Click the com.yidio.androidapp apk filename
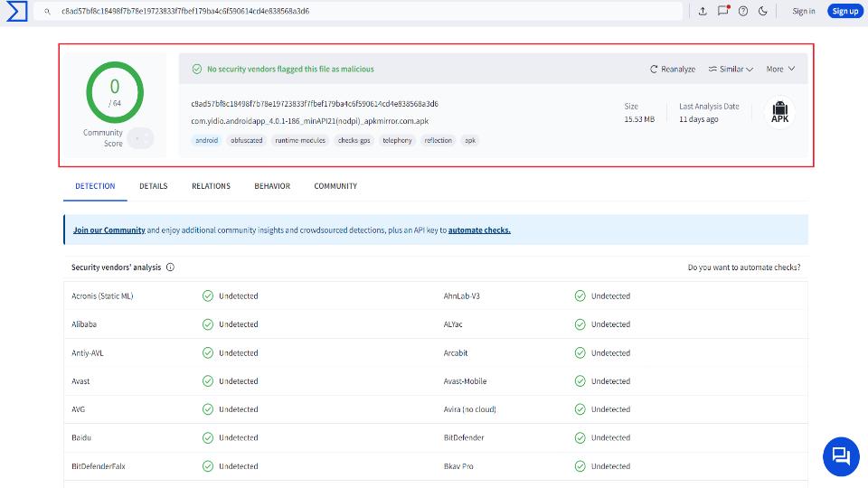The height and width of the screenshot is (488, 868). coord(310,120)
